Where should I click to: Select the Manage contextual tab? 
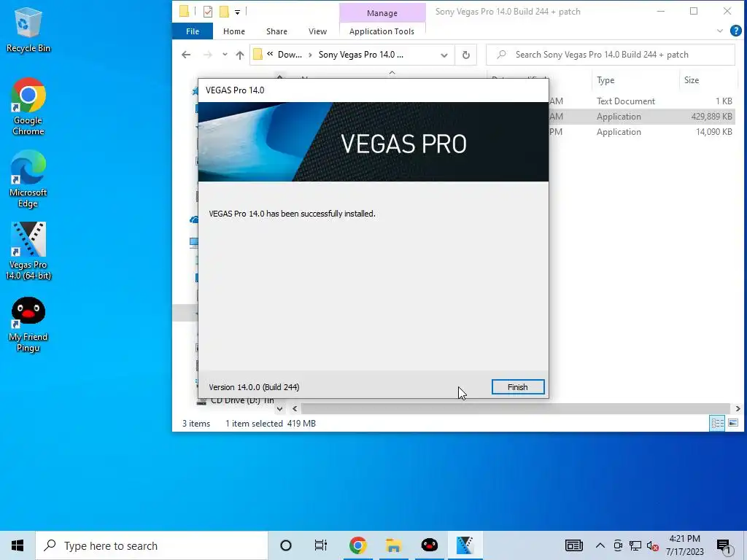coord(382,13)
